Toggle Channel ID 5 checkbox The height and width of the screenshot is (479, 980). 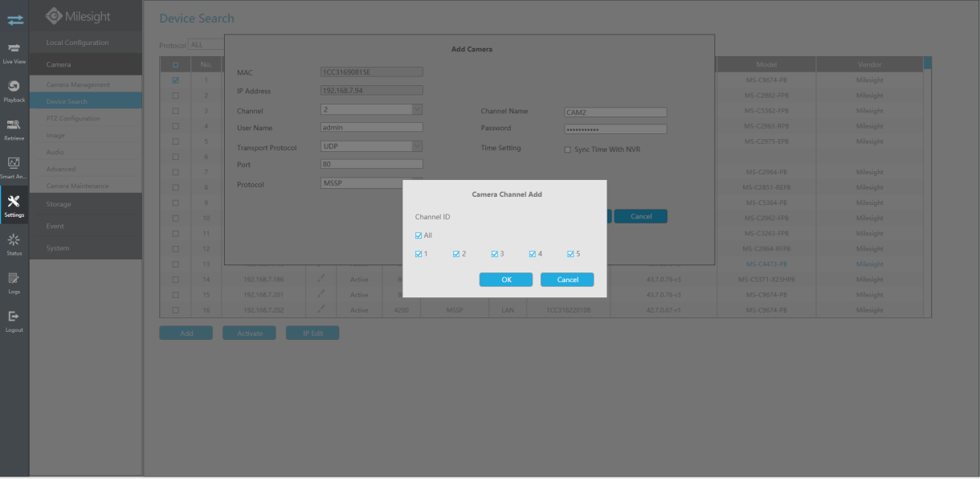(570, 254)
